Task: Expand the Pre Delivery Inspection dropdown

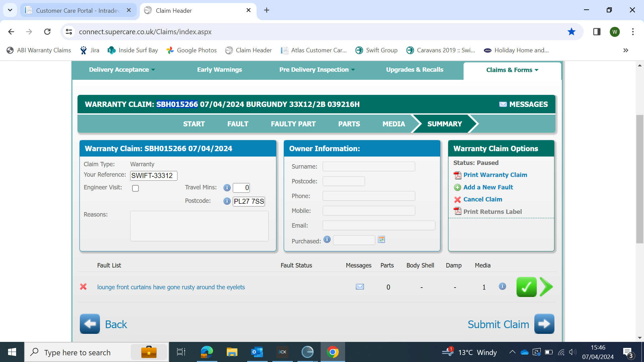Action: pos(317,70)
